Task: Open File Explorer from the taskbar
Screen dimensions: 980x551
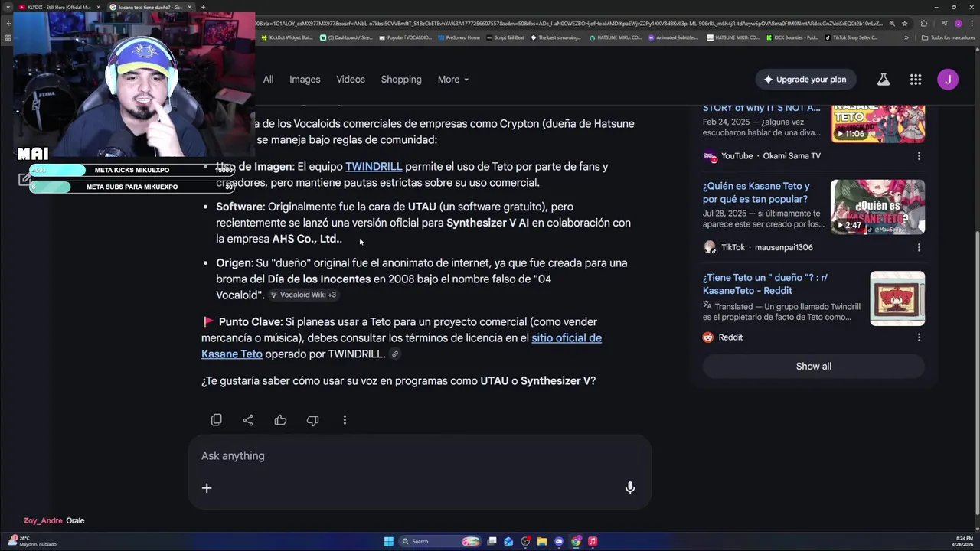Action: [x=542, y=541]
